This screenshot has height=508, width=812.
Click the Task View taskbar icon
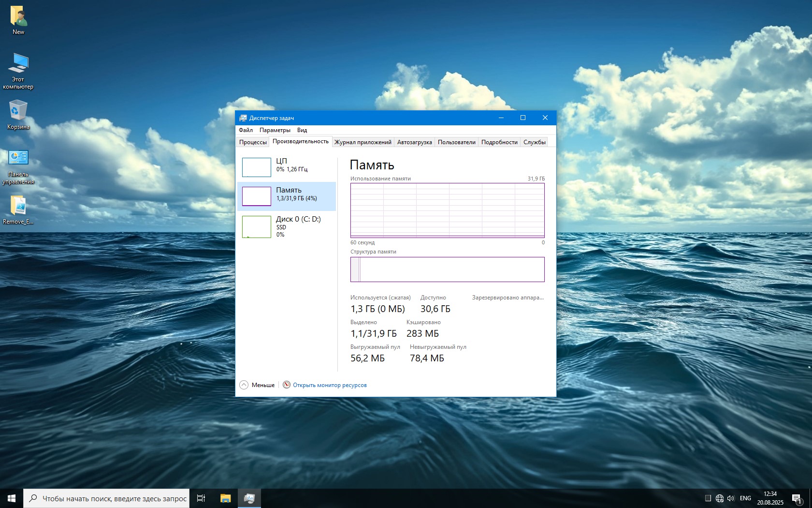click(201, 498)
